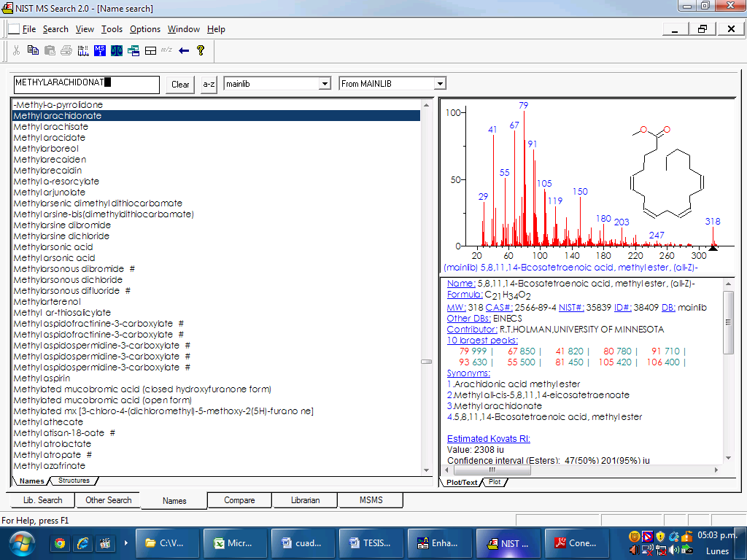This screenshot has width=747, height=560.
Task: Switch to the cuad... Word taskbar button
Action: [x=302, y=542]
